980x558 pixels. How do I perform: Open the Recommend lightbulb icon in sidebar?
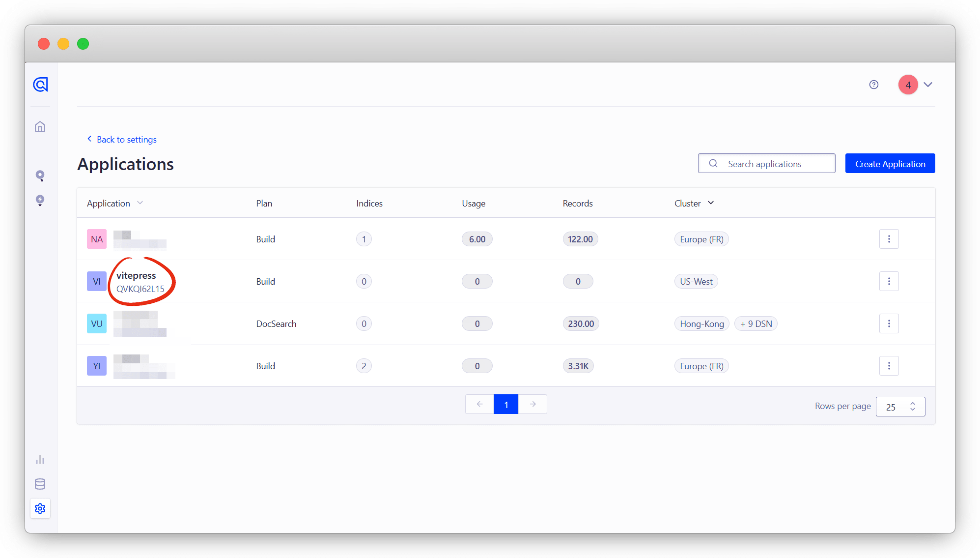tap(40, 200)
